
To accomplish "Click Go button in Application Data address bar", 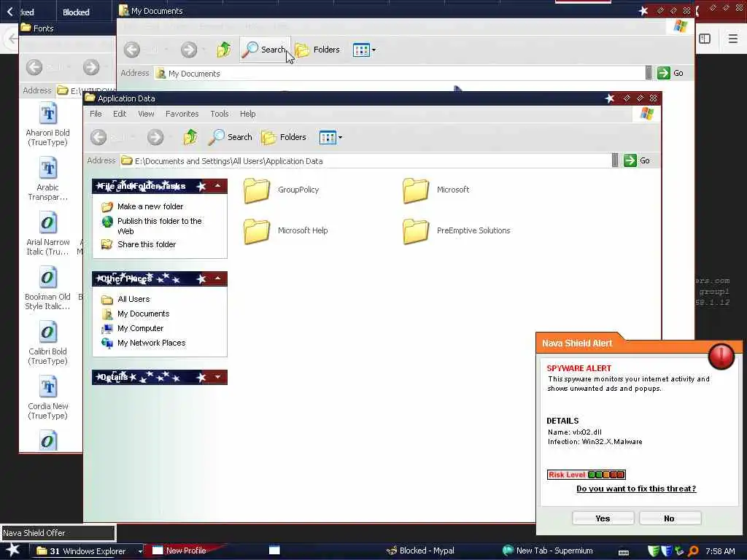I will coord(637,160).
